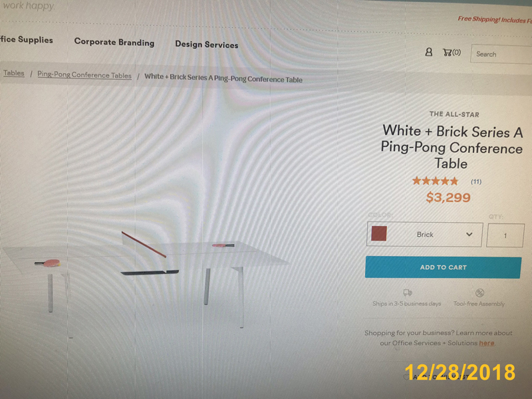Viewport: 532px width, 399px height.
Task: Click the delivery truck shipping icon
Action: pyautogui.click(x=407, y=293)
